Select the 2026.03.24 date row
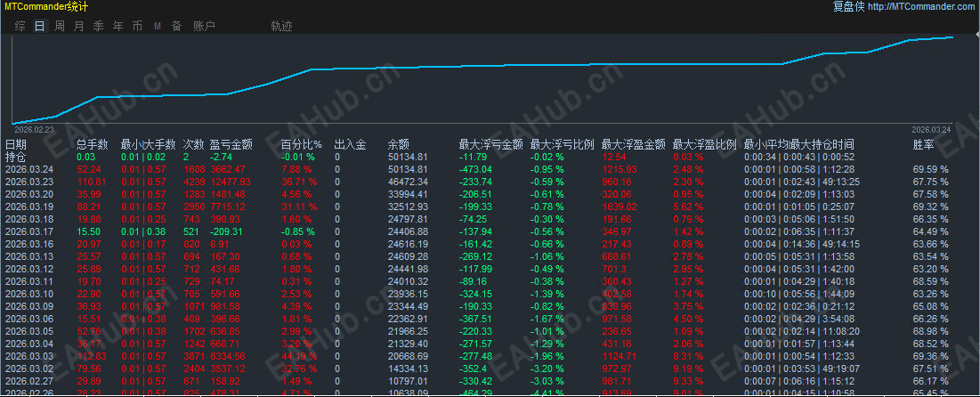The image size is (980, 397). (31, 169)
